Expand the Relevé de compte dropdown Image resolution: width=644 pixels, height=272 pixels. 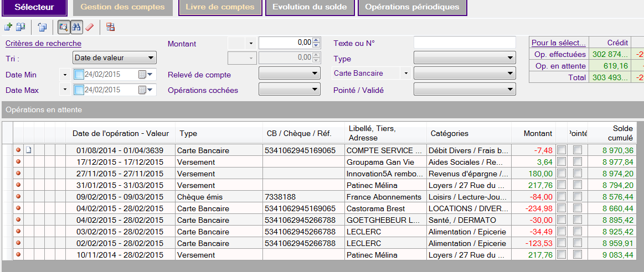pyautogui.click(x=289, y=74)
